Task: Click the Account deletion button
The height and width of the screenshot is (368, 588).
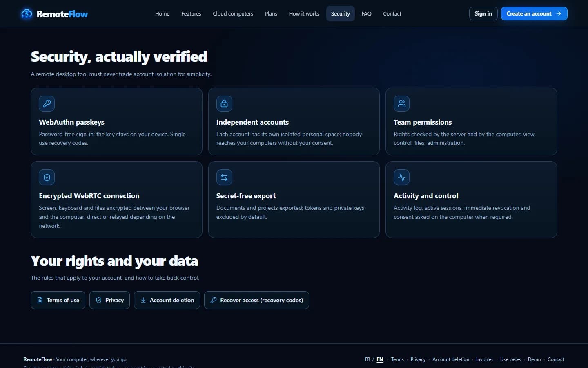Action: point(167,300)
